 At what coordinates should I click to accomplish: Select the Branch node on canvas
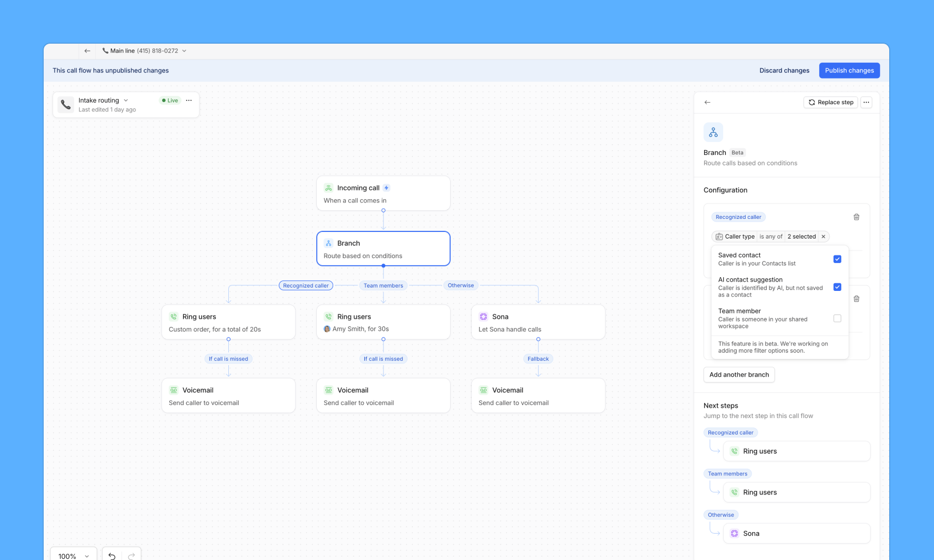point(383,249)
